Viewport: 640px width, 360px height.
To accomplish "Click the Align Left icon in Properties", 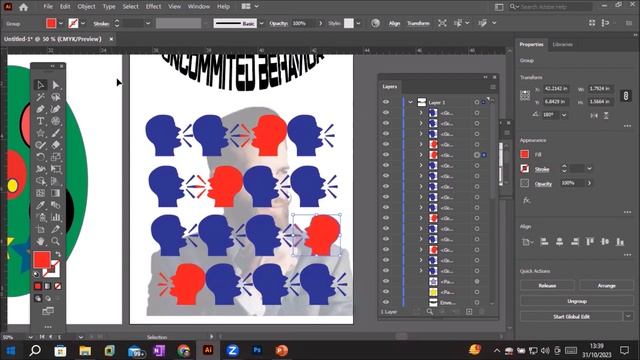I will (544, 242).
